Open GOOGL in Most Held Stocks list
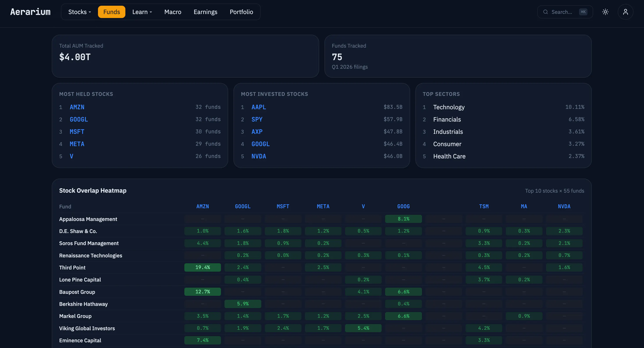 [79, 119]
